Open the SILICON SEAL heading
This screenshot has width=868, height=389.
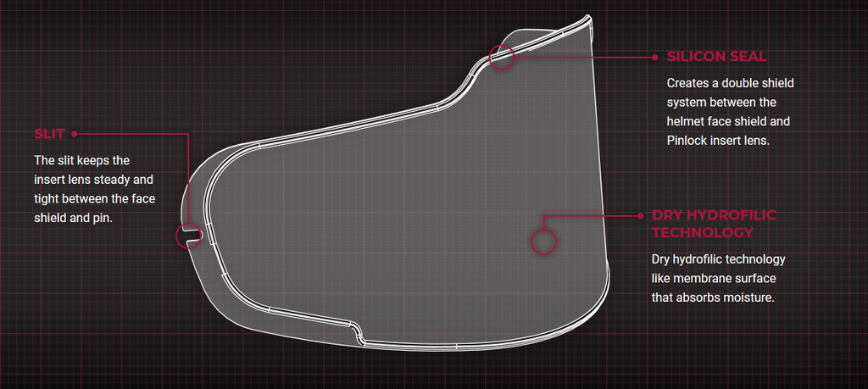pyautogui.click(x=716, y=57)
